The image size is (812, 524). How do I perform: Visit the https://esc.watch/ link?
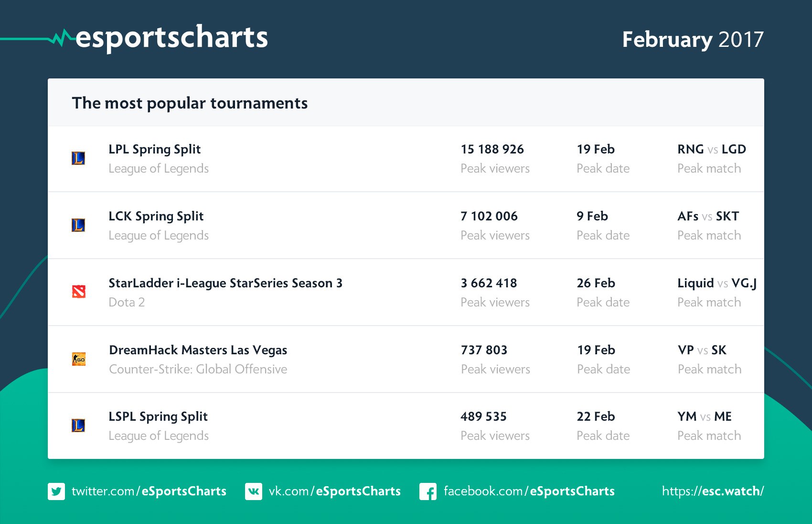point(713,491)
